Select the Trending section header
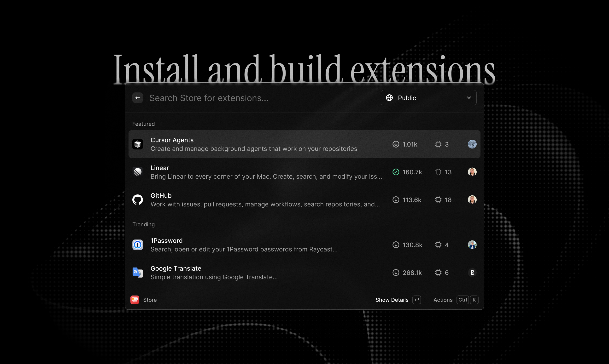609x364 pixels. tap(143, 224)
